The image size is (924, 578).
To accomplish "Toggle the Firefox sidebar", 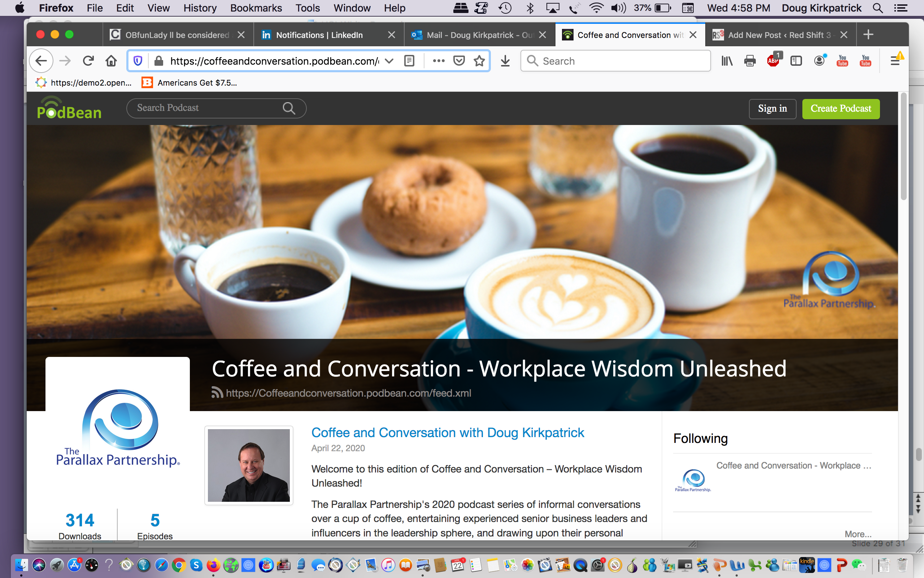I will click(x=796, y=61).
